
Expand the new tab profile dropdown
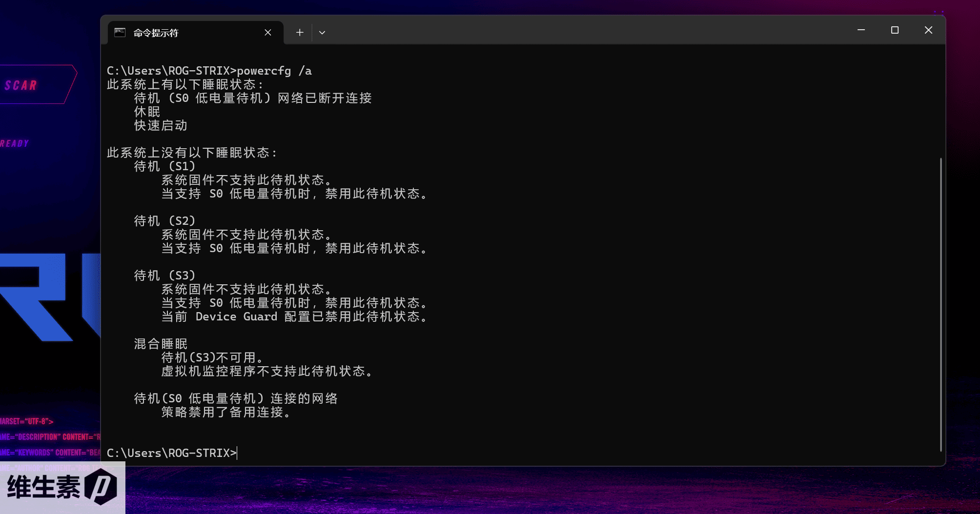(x=322, y=33)
